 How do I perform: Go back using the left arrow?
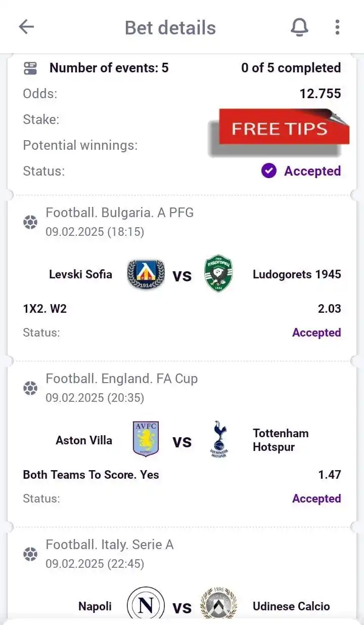coord(26,27)
